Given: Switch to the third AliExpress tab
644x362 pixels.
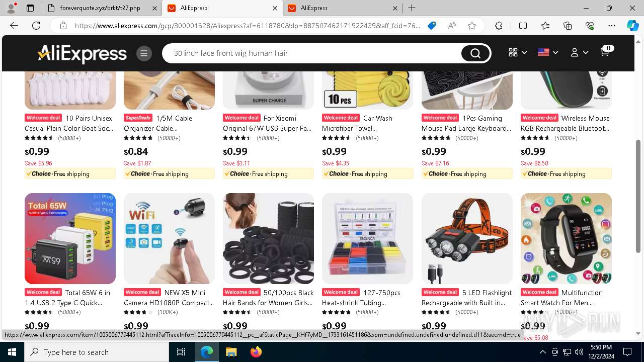Looking at the screenshot, I should coord(342,8).
